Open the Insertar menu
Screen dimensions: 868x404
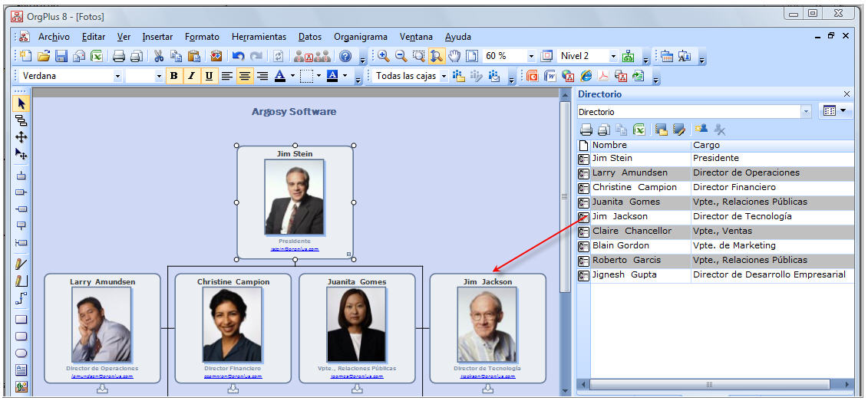pos(157,37)
